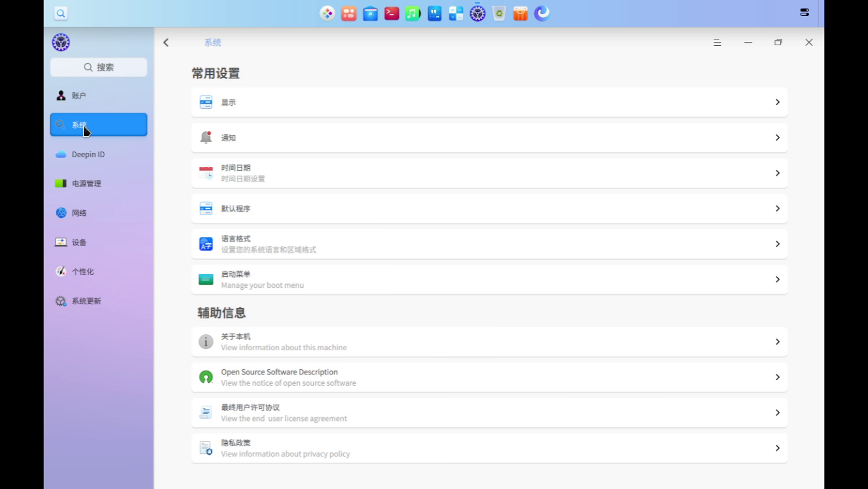Expand the 时间日期 (Date and Time) row
The image size is (868, 489).
pyautogui.click(x=489, y=173)
